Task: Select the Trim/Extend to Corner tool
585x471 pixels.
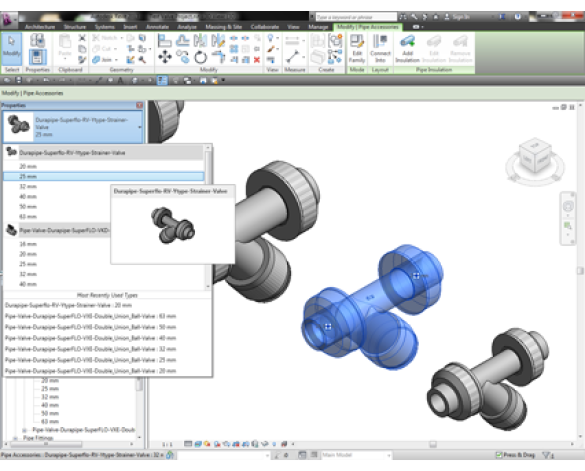Action: pyautogui.click(x=218, y=57)
